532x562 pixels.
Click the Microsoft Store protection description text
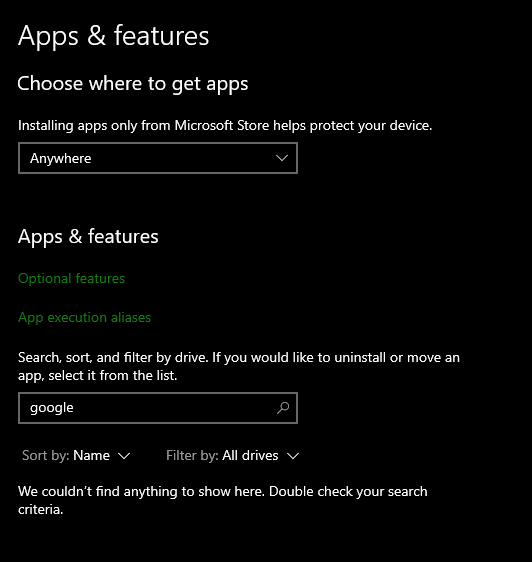(x=225, y=126)
